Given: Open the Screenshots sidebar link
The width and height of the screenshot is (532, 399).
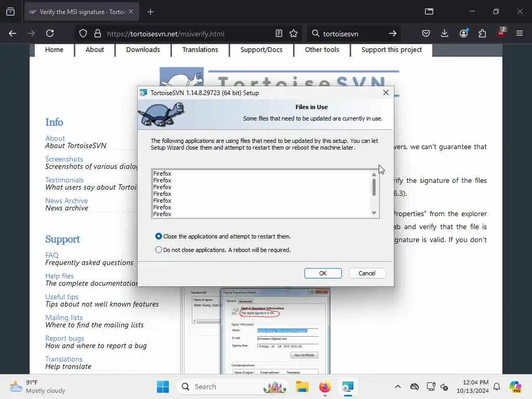Looking at the screenshot, I should [64, 159].
